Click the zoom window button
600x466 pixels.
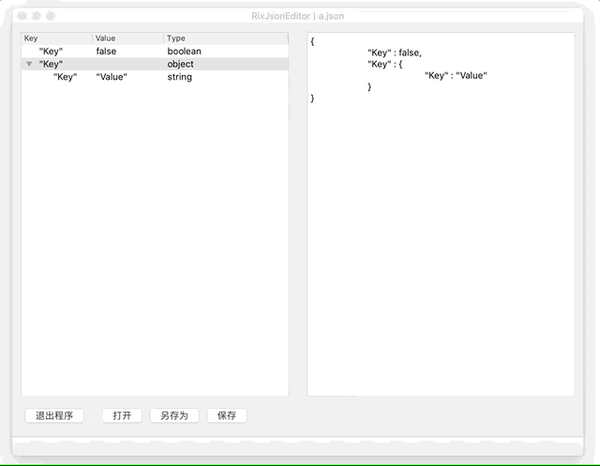(51, 16)
